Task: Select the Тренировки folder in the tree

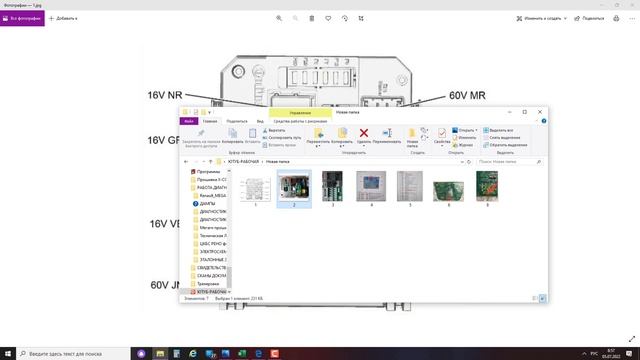Action: tap(205, 284)
